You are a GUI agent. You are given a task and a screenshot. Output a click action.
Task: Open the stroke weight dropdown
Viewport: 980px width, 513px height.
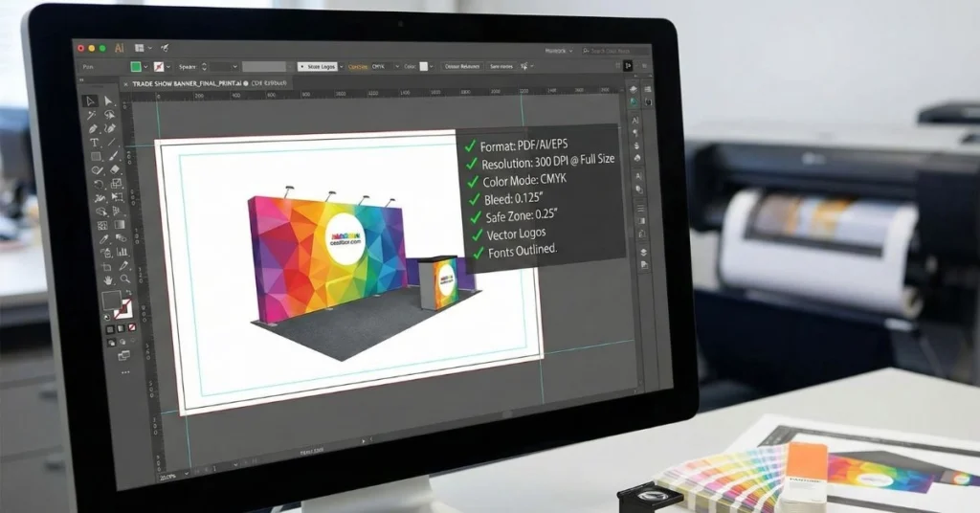tap(235, 66)
